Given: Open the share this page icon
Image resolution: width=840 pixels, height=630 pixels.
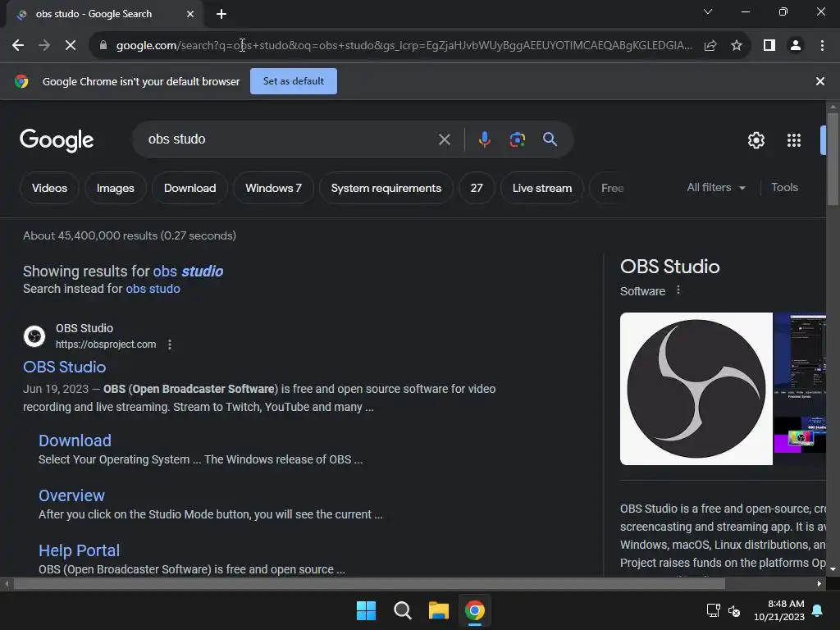Looking at the screenshot, I should tap(710, 46).
